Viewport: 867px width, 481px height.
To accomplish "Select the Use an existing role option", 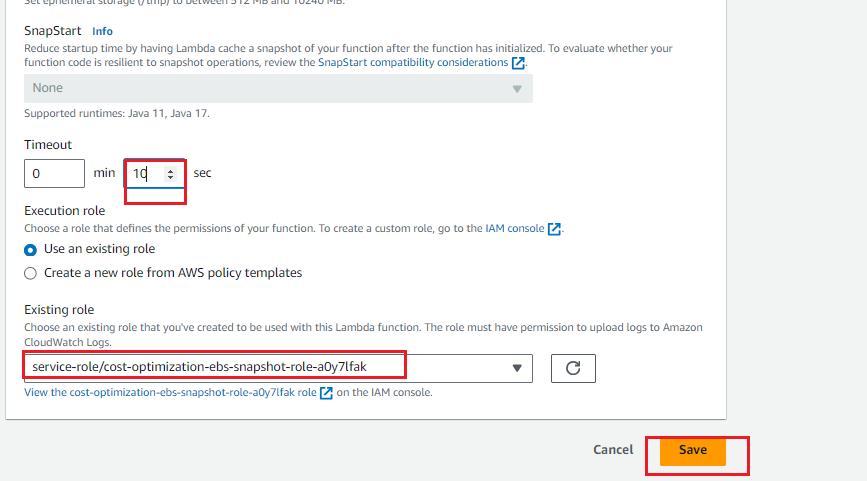I will [x=30, y=250].
